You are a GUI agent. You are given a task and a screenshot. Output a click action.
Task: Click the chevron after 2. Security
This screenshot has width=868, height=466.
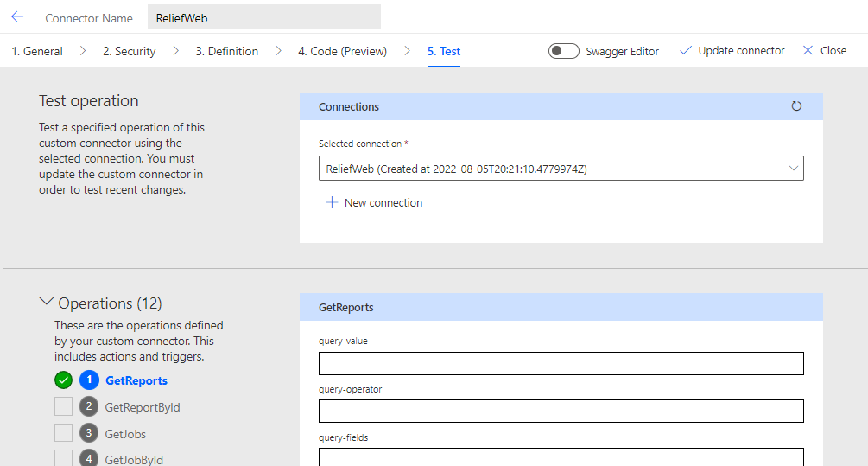click(x=175, y=51)
